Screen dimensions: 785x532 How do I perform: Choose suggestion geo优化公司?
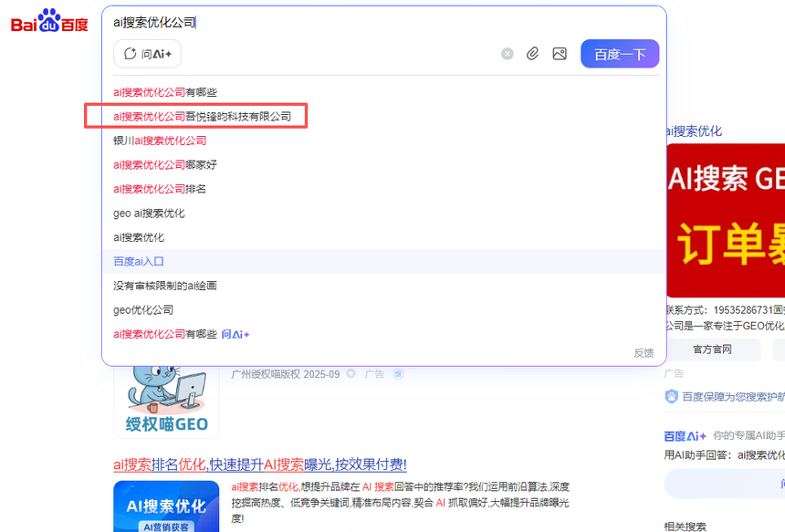click(143, 309)
